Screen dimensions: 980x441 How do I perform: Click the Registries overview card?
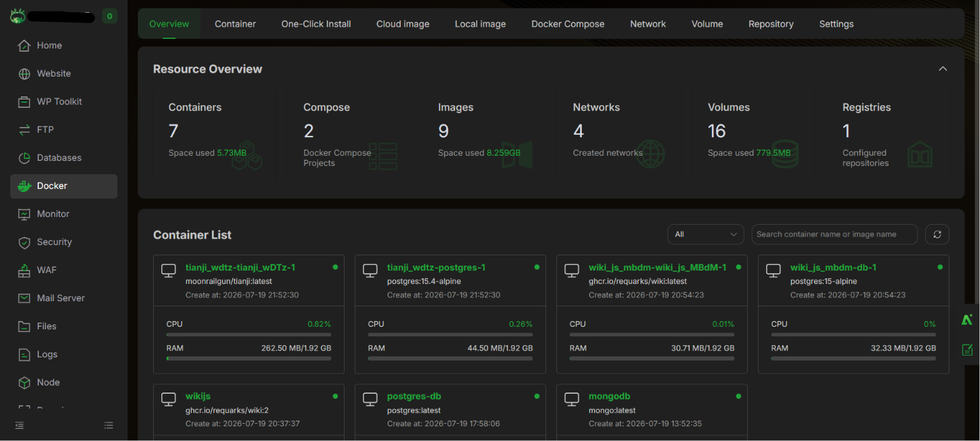coord(888,134)
